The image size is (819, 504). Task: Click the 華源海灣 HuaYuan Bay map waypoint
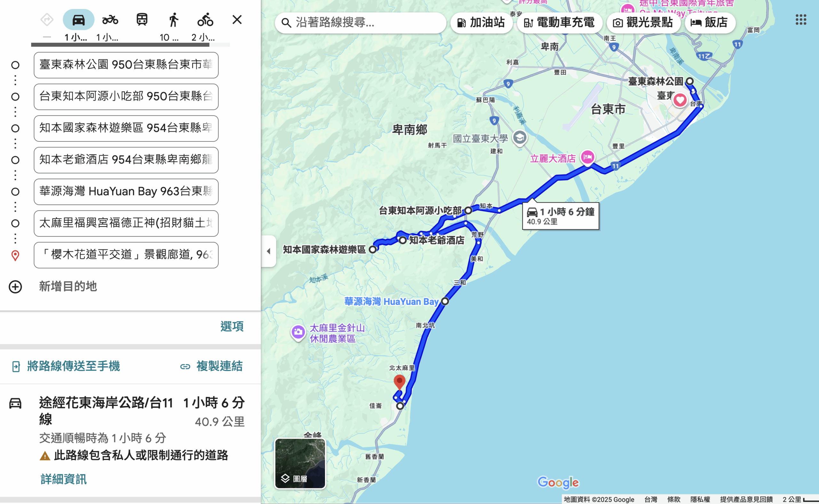pos(445,301)
